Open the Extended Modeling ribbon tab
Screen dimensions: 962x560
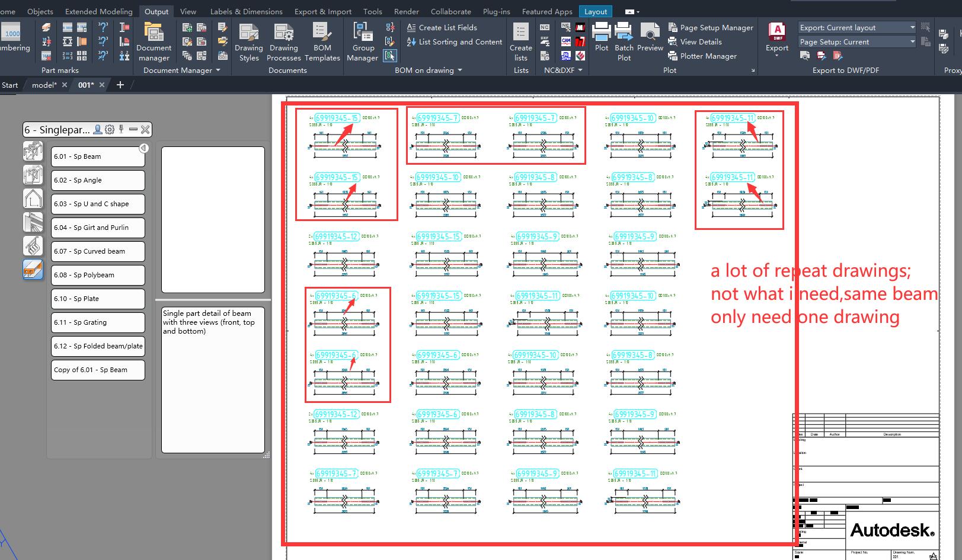(x=99, y=11)
